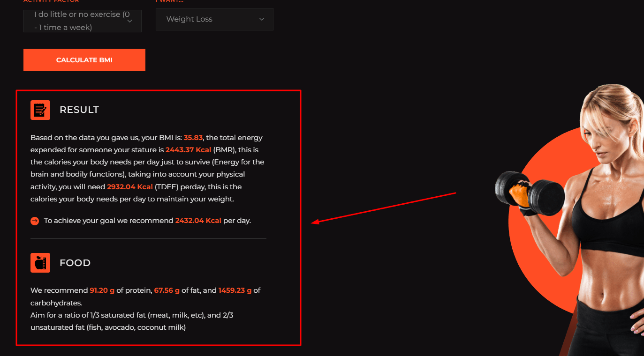Click the 91.20 g protein value

(x=102, y=290)
